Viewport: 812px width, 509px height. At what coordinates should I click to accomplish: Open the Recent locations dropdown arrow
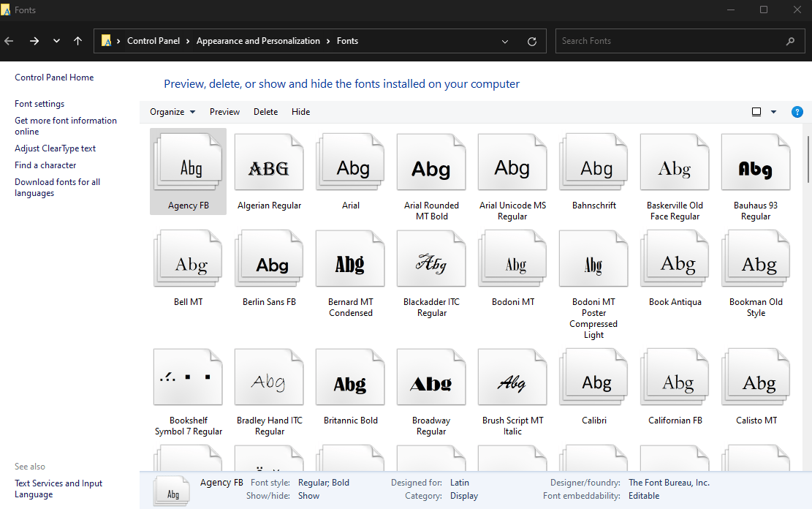point(56,41)
